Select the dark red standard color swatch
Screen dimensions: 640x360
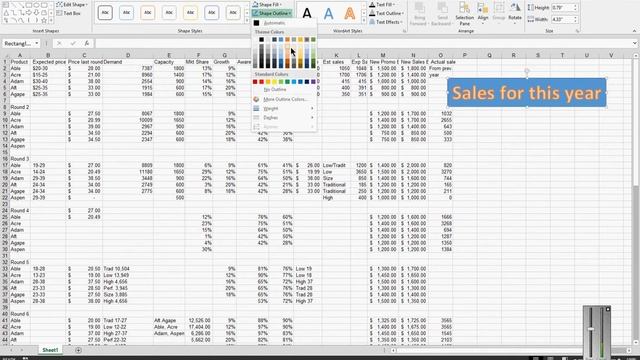[x=255, y=82]
